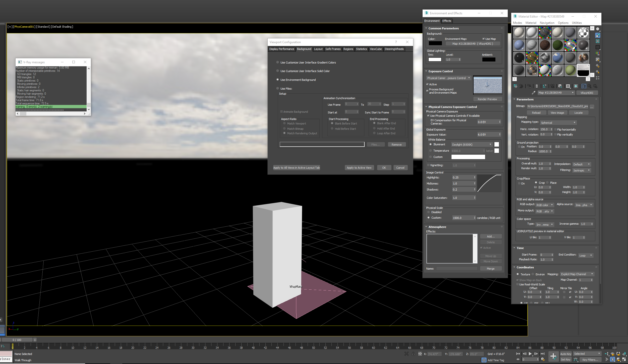Put material to library with the save icon
The height and width of the screenshot is (364, 628).
pyautogui.click(x=560, y=86)
